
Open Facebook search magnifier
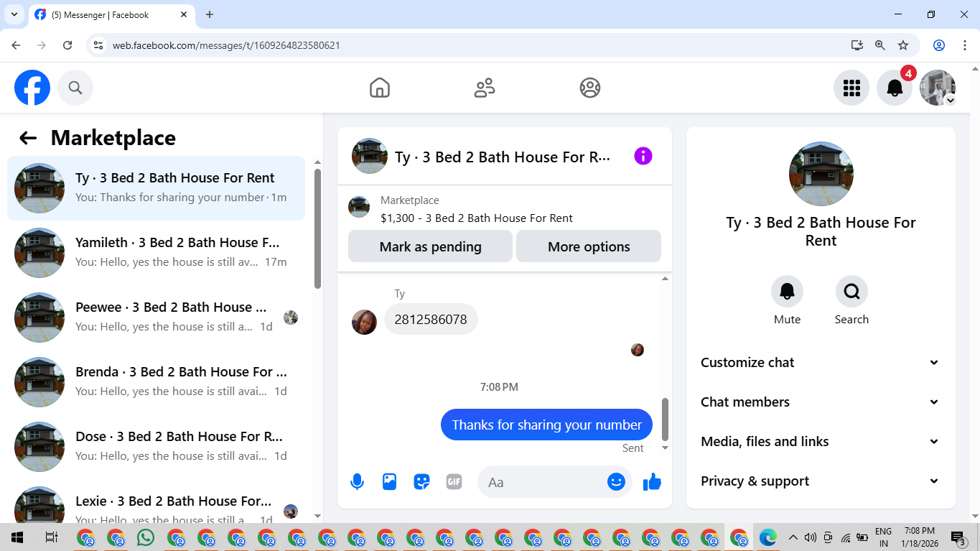click(x=75, y=88)
